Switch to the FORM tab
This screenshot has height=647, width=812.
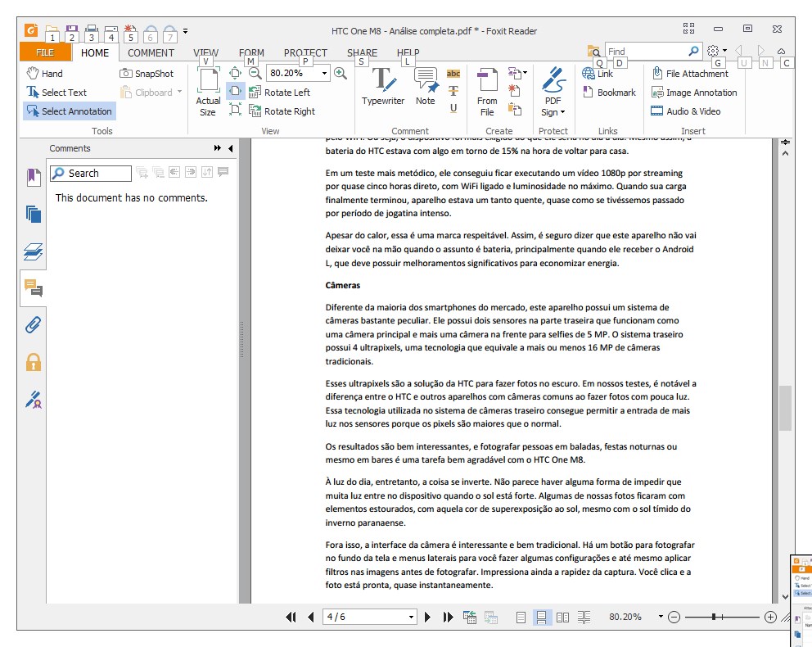pyautogui.click(x=251, y=53)
